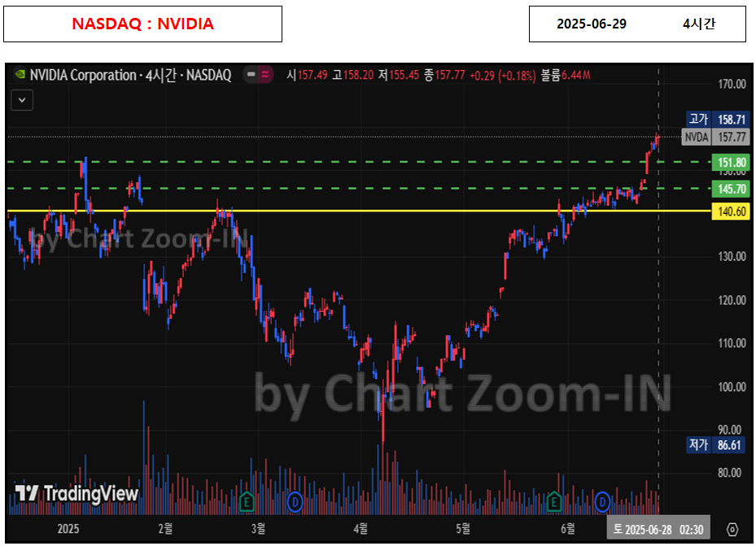The height and width of the screenshot is (546, 756).
Task: Open the TradingView logo link
Action: [76, 493]
